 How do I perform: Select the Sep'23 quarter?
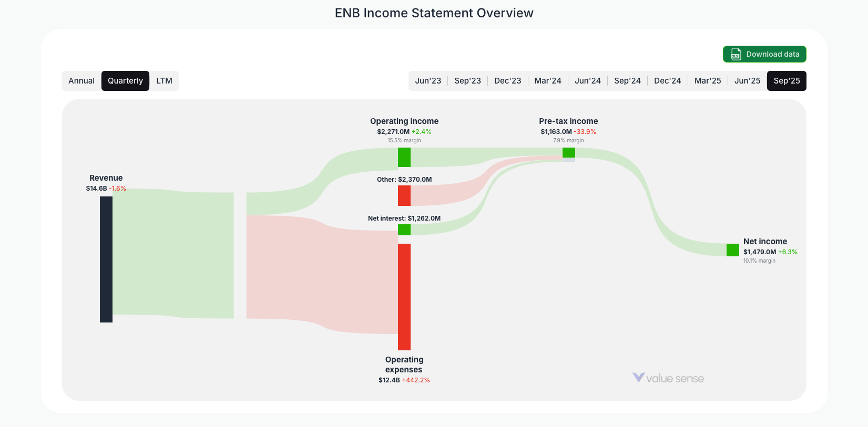tap(468, 80)
